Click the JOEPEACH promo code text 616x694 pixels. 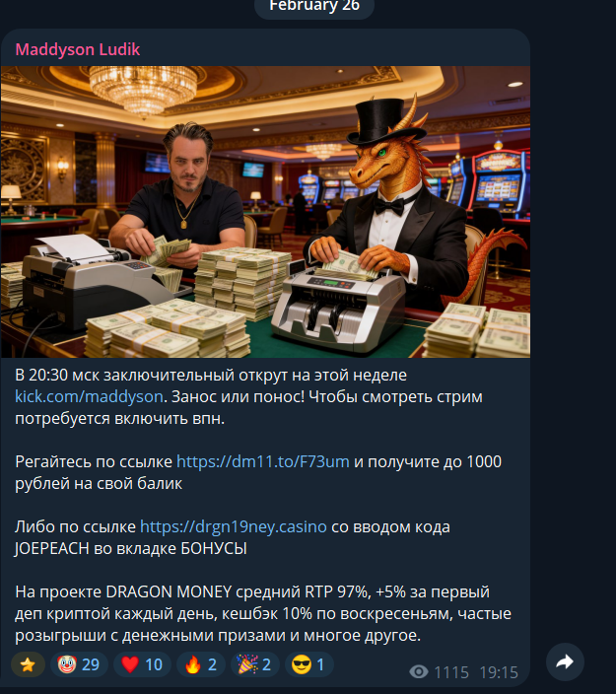click(52, 548)
